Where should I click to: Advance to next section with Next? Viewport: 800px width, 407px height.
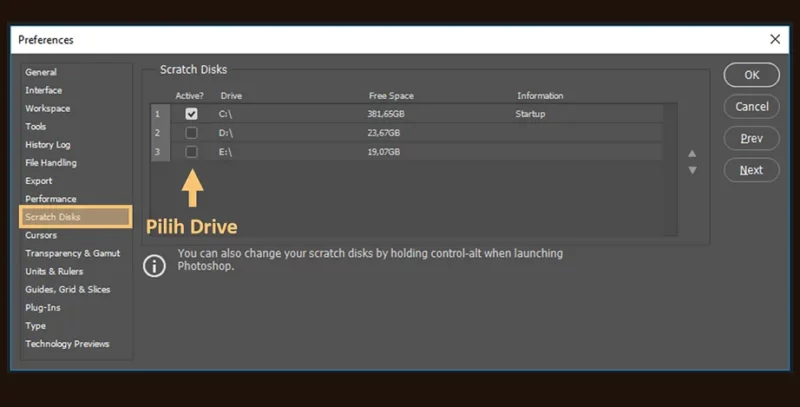pos(752,170)
